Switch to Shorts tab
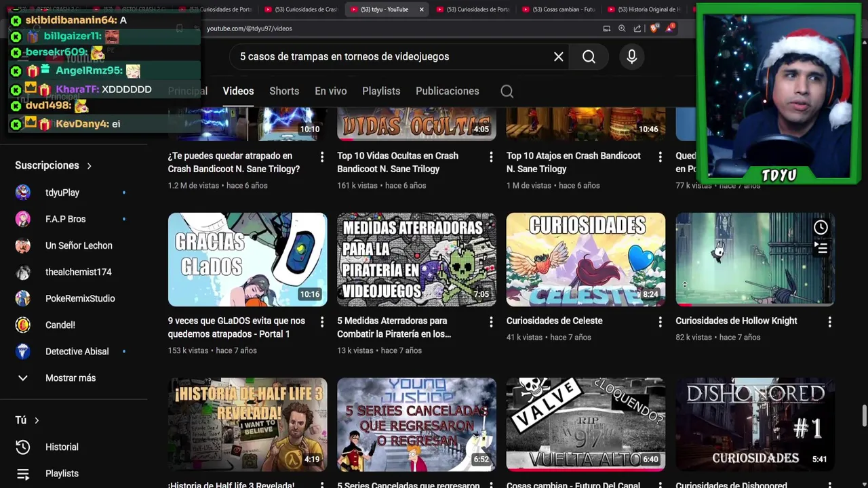The width and height of the screenshot is (868, 488). pos(284,91)
